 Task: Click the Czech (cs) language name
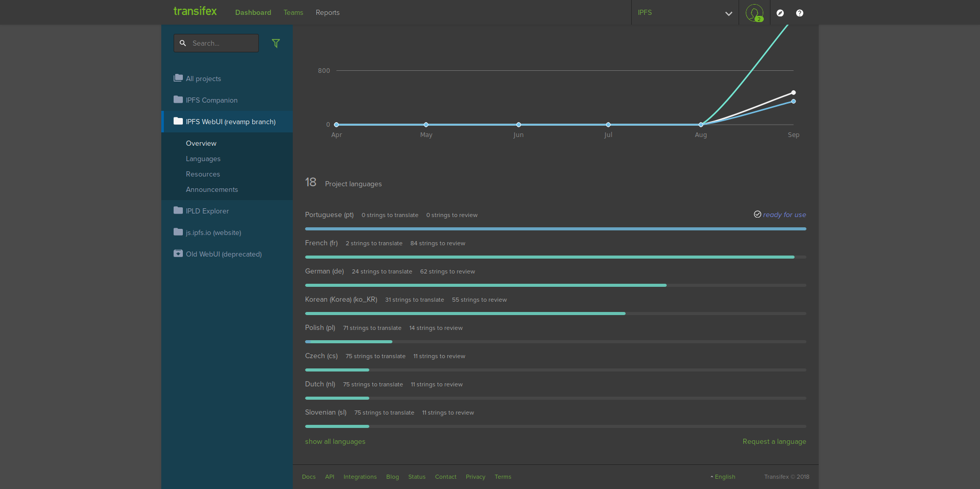(322, 356)
